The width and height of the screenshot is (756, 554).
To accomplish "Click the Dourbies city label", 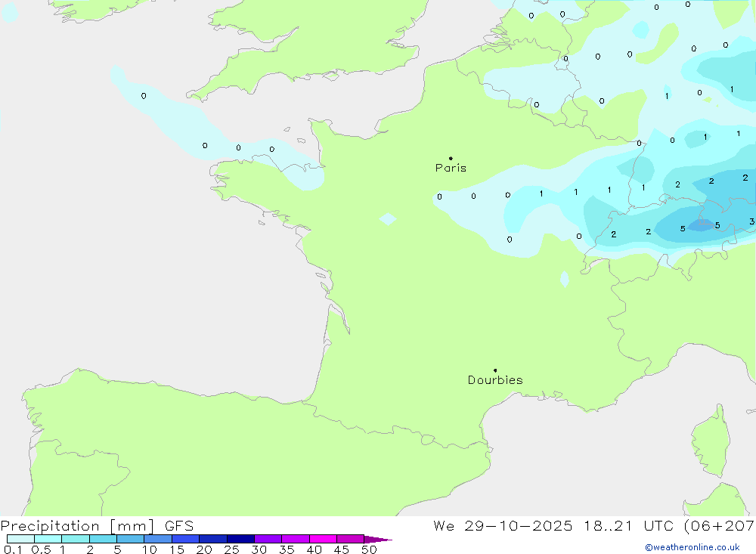I will pyautogui.click(x=495, y=380).
